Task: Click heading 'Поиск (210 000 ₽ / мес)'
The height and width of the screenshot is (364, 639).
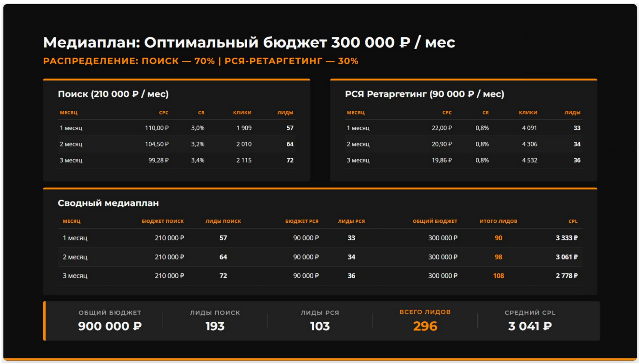Action: [x=113, y=94]
